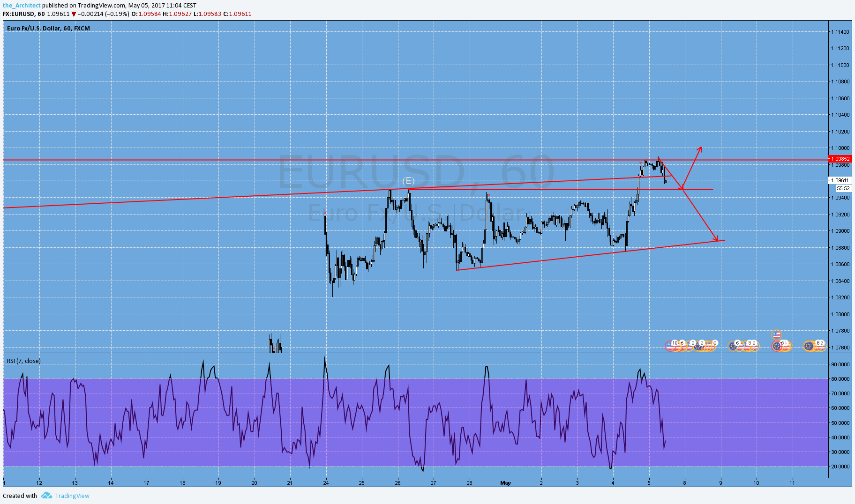The image size is (855, 504).
Task: Click the FX:EURUSD, 60 symbol text in header
Action: click(24, 14)
